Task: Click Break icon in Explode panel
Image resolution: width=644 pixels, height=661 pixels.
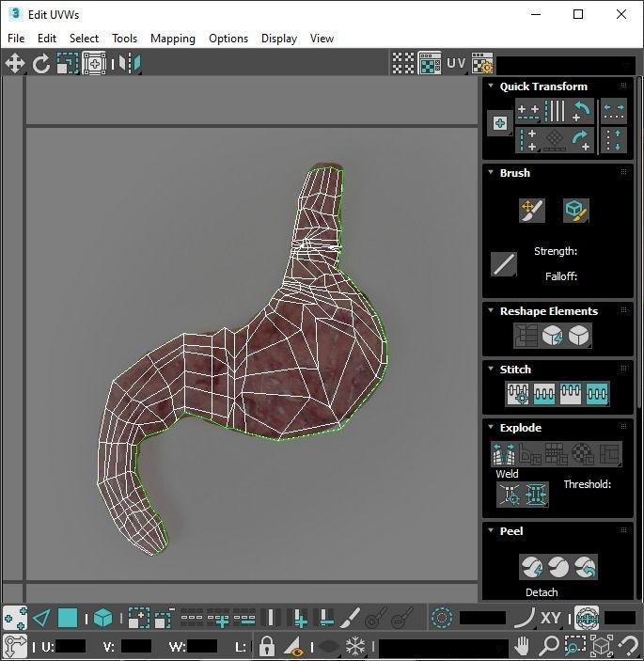Action: (504, 453)
